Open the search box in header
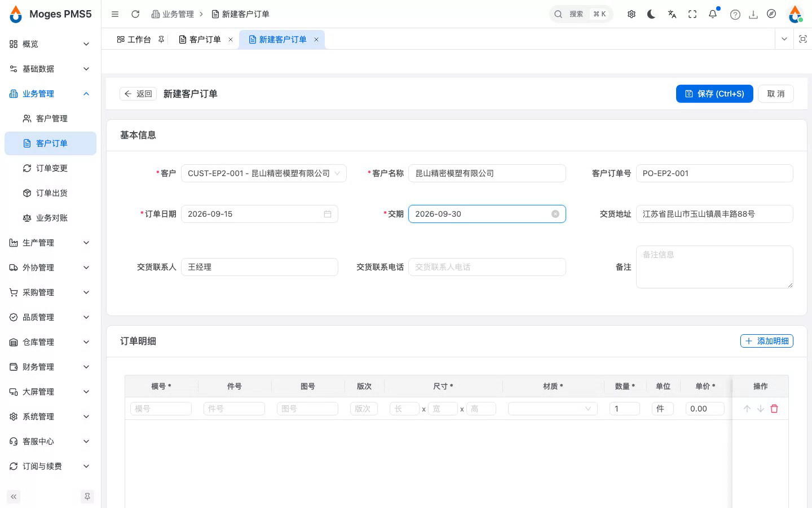 581,14
